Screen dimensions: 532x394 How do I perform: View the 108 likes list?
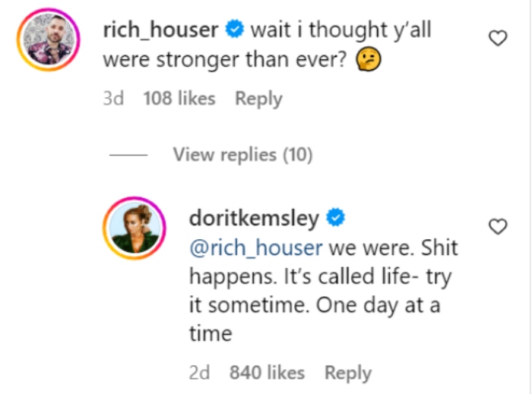tap(179, 99)
